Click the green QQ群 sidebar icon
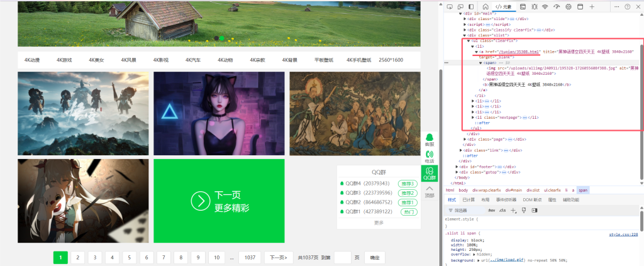Screen dimensions: 644x266 [x=430, y=173]
